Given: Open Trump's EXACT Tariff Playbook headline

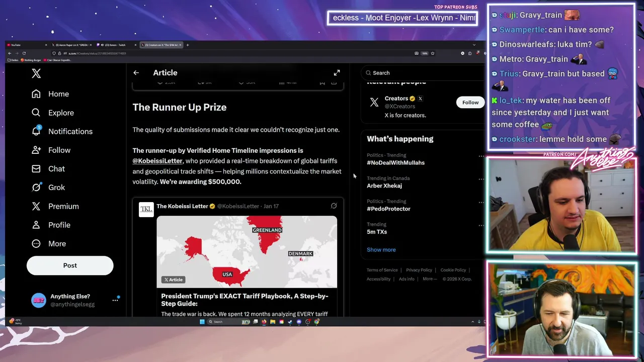Looking at the screenshot, I should point(245,300).
